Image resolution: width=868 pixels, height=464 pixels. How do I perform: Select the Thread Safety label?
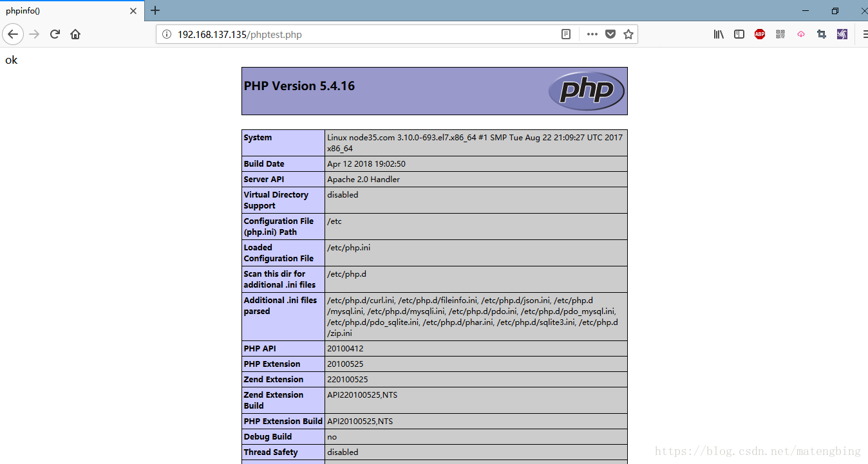click(x=271, y=452)
